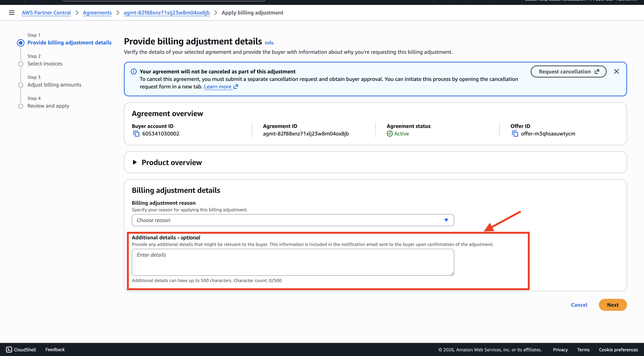Image resolution: width=644 pixels, height=356 pixels.
Task: Go to Step 2 Select invoices
Action: click(45, 64)
